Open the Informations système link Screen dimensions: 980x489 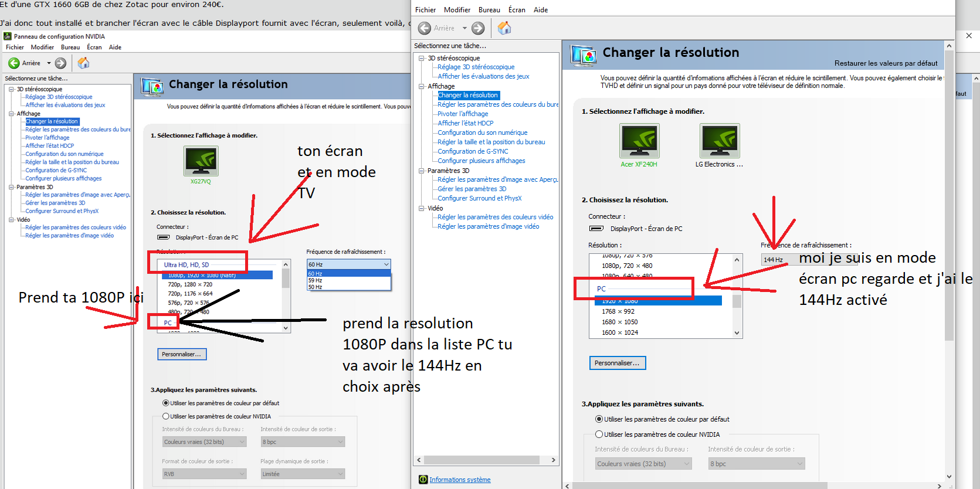point(460,480)
